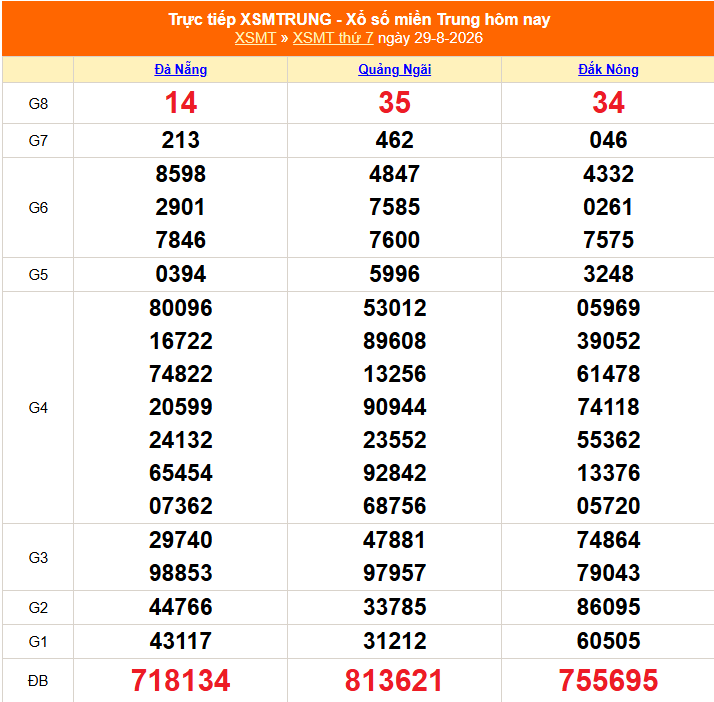Select G3 number 74864
Screen dimensions: 714x702
click(608, 540)
